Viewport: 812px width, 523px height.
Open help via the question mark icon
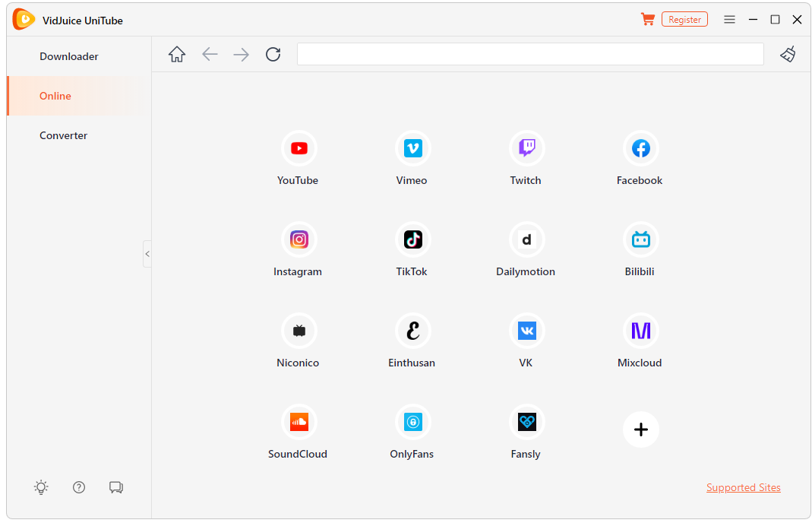pos(79,487)
